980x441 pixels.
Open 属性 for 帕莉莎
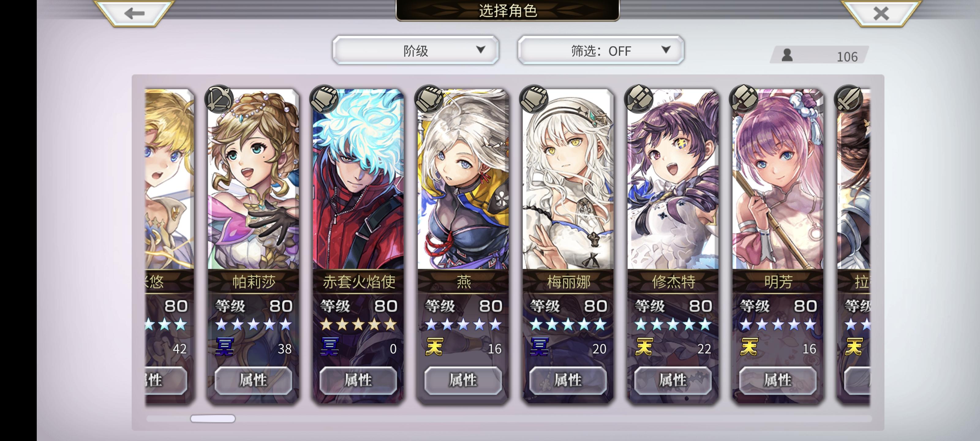253,380
